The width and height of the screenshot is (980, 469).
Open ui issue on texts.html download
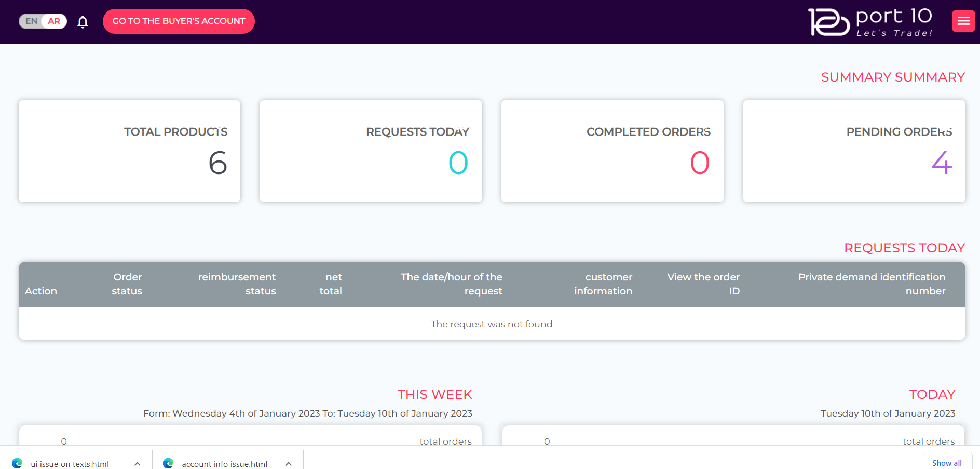[70, 464]
